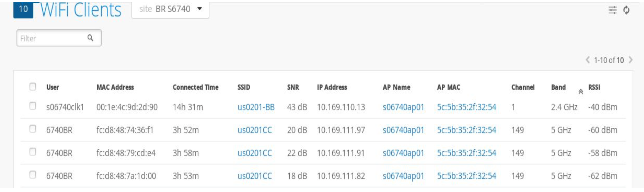This screenshot has width=644, height=192.
Task: Sort by Channel column header
Action: coord(523,87)
